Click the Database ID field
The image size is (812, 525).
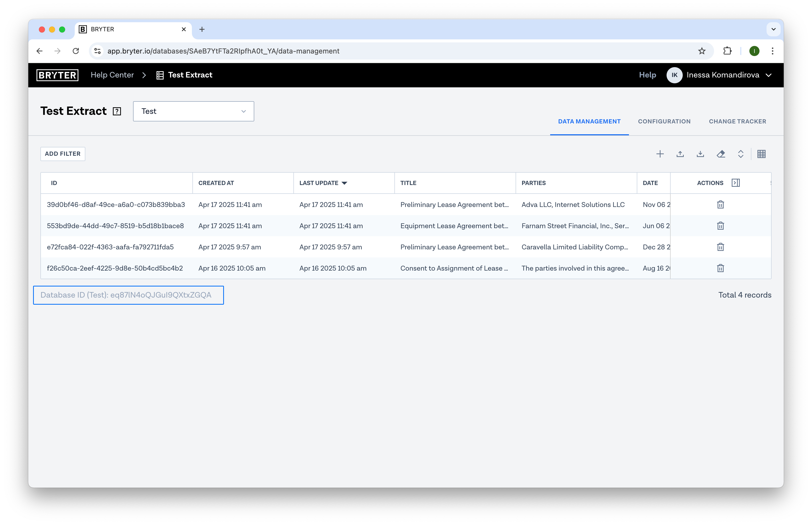tap(128, 295)
